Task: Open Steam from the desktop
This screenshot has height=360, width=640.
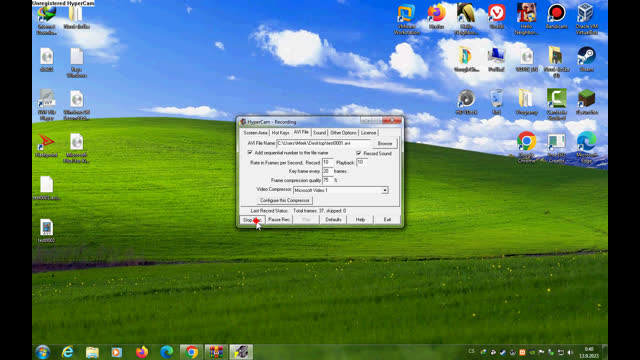Action: (x=587, y=60)
